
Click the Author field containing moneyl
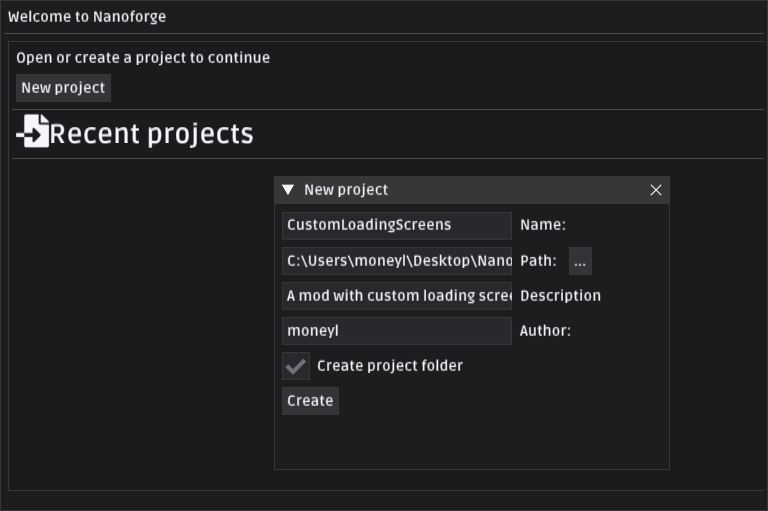(x=396, y=331)
